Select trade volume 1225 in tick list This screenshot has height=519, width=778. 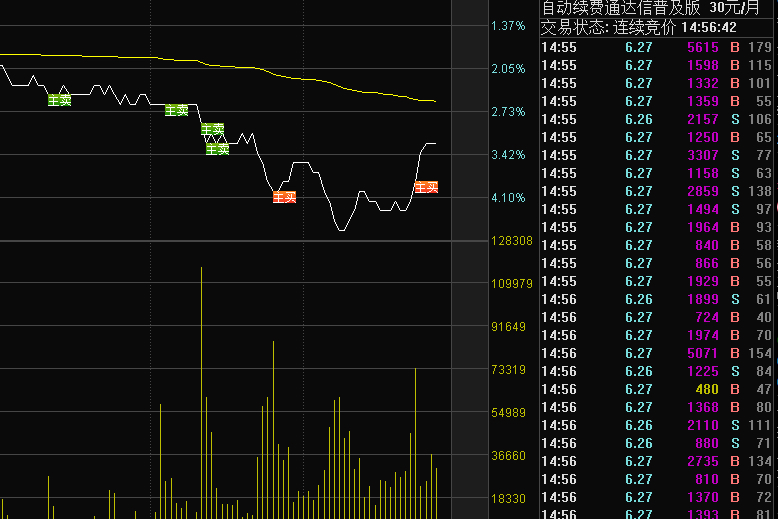click(x=703, y=371)
